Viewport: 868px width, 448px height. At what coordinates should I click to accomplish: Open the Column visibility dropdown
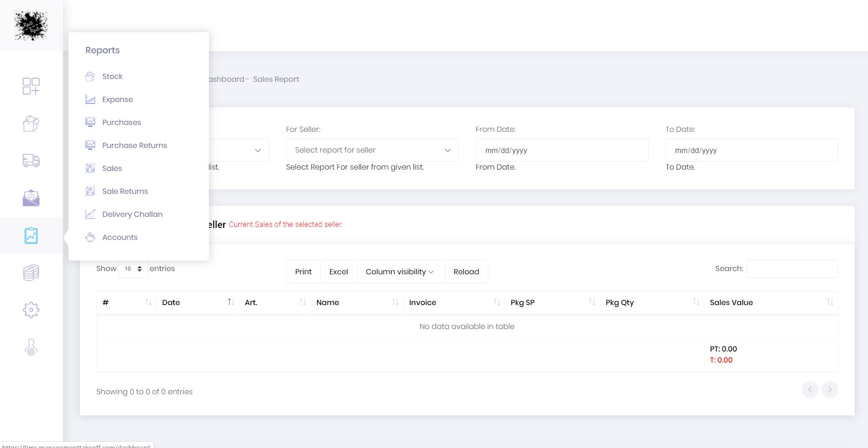click(400, 272)
